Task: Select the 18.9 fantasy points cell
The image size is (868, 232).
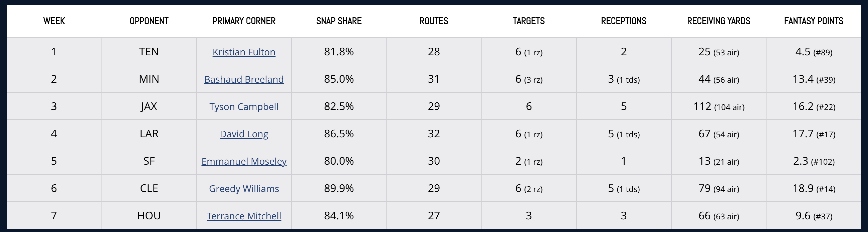Action: (x=813, y=189)
